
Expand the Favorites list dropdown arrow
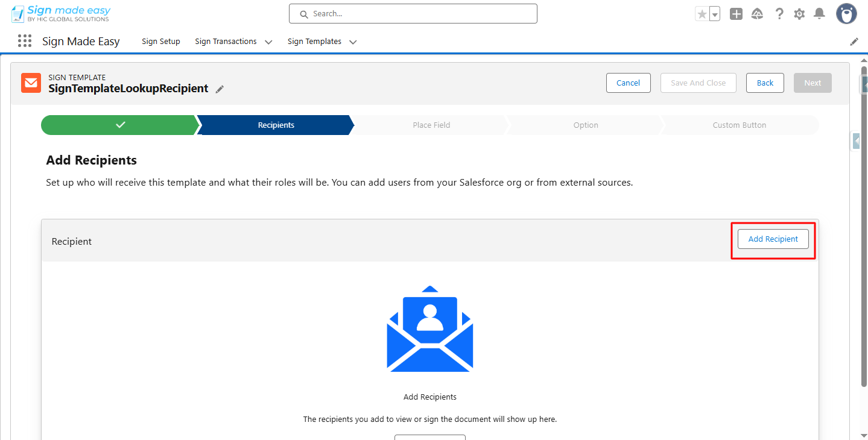(x=715, y=14)
